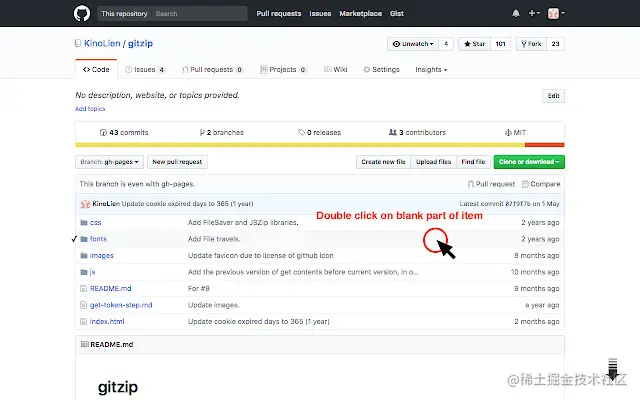Switch to the repository Pull requests tab

[212, 69]
